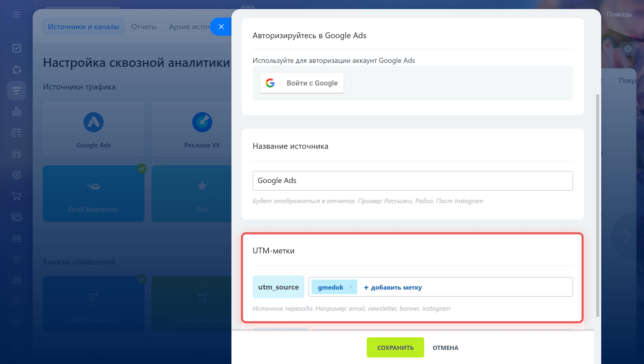
Task: Click the Войти с Google button
Action: (x=302, y=83)
